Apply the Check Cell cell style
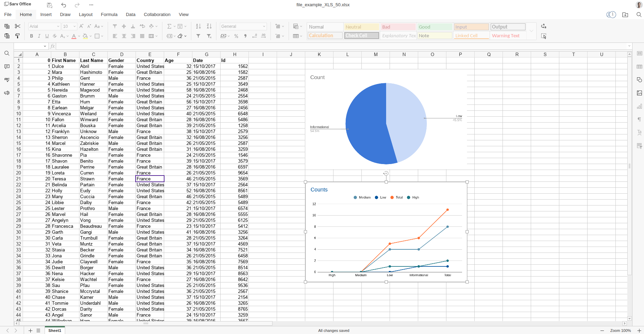Screen dimensions: 644x334 (x=361, y=36)
